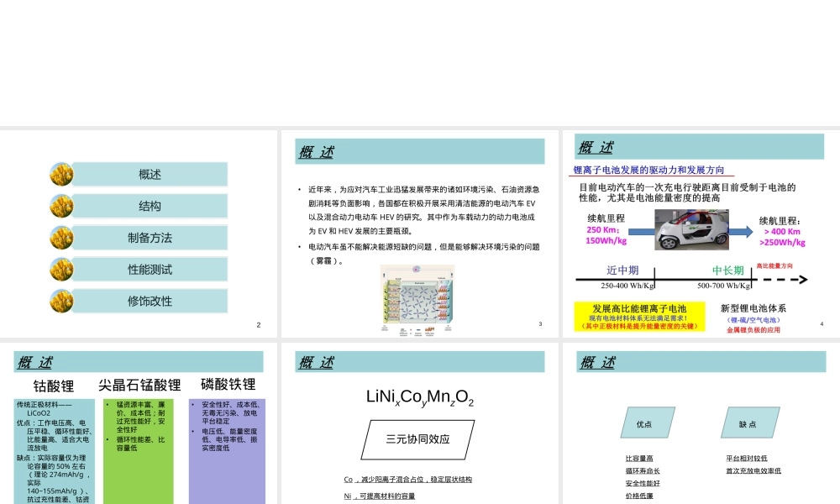840x504 pixels.
Task: Click the flower icon beside 性能测试
Action: point(61,270)
